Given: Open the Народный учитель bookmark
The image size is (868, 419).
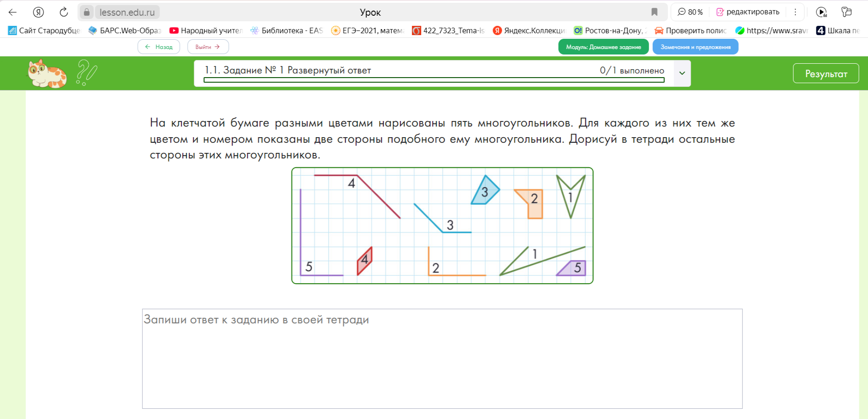Looking at the screenshot, I should pos(206,30).
